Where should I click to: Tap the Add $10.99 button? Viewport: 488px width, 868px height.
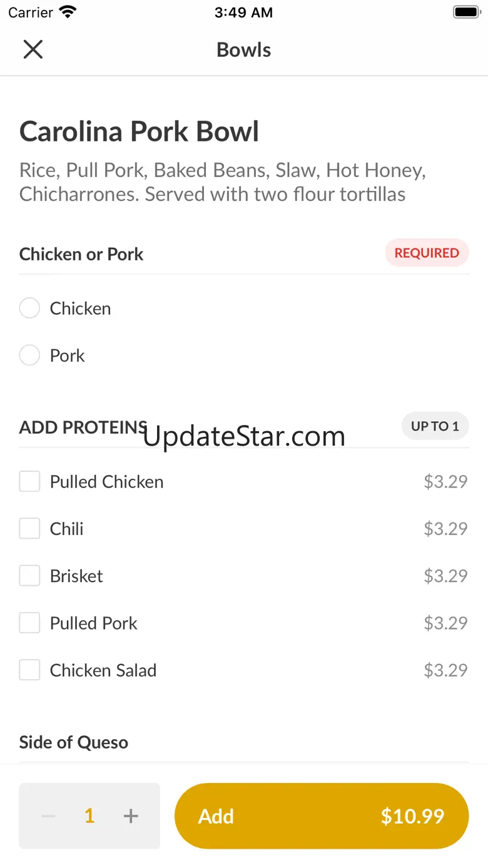[321, 816]
